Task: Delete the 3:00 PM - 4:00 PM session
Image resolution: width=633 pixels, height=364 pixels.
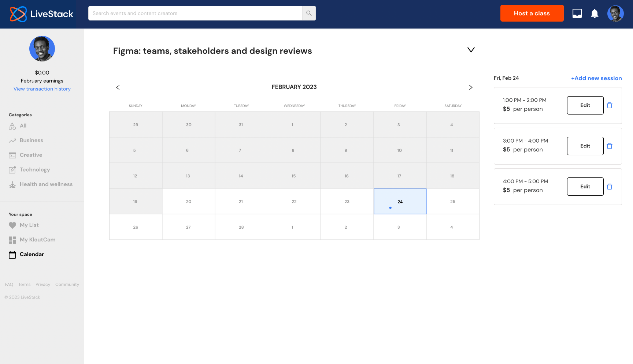Action: (x=610, y=146)
